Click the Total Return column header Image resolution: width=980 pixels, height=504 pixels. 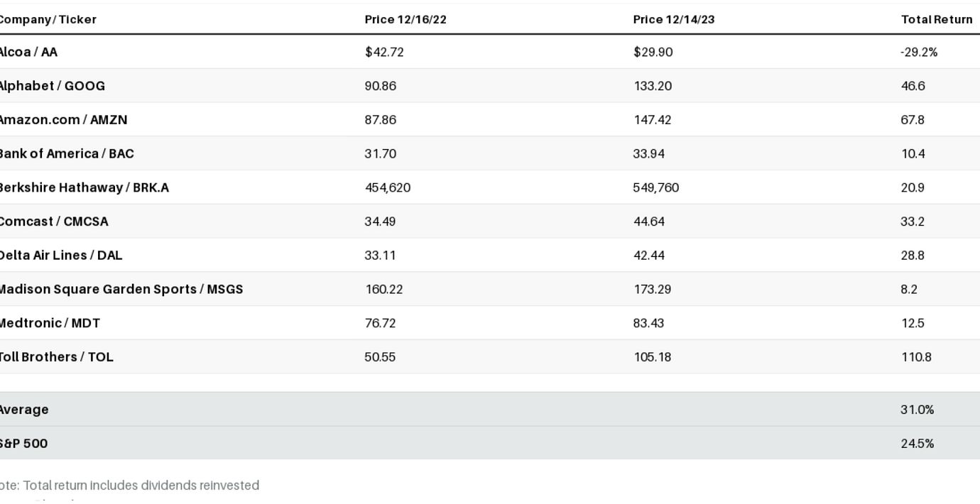937,20
